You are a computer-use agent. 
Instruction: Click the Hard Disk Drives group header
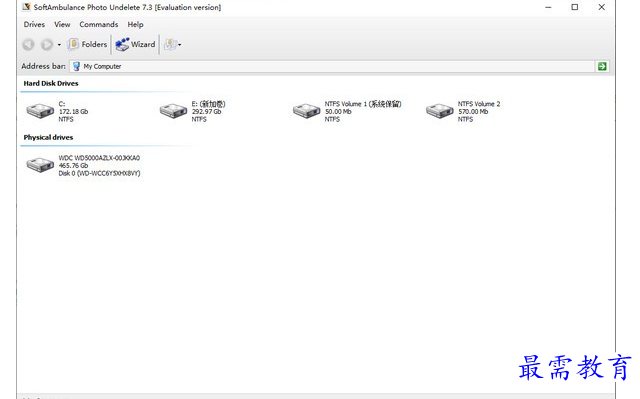point(51,83)
